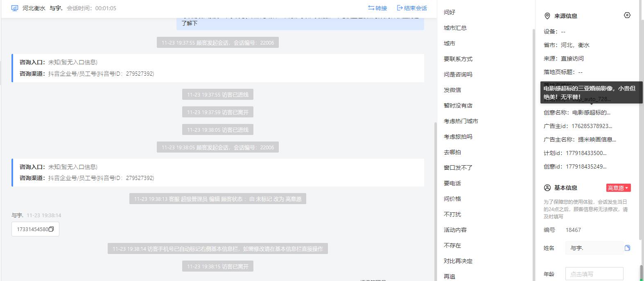Image resolution: width=644 pixels, height=281 pixels.
Task: Select quick reply 城市汇总
Action: (455, 28)
